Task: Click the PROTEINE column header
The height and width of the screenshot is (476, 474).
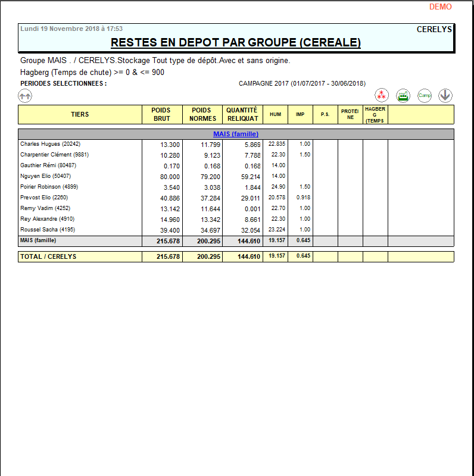Action: pos(350,114)
